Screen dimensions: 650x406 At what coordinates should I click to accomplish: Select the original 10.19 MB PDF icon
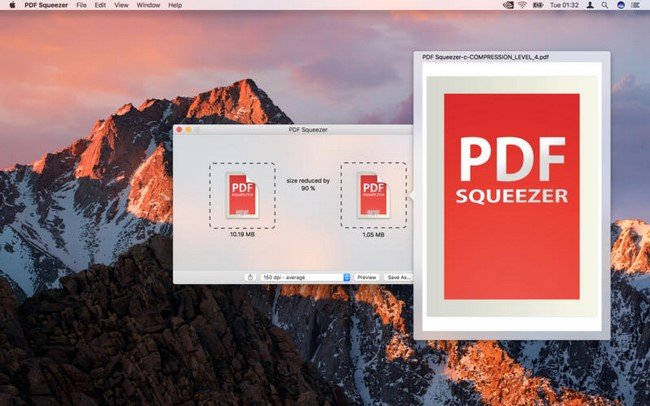[242, 195]
